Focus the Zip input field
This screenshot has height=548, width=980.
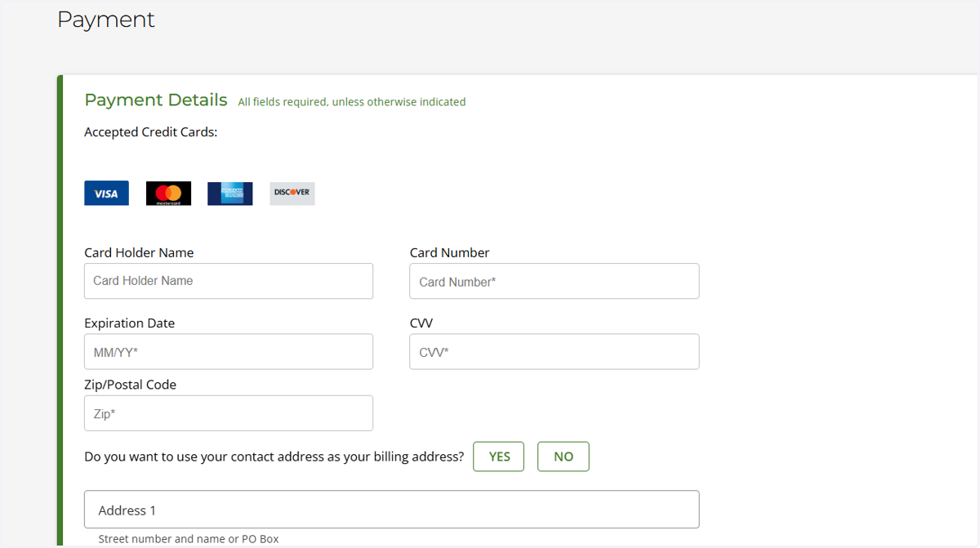229,413
